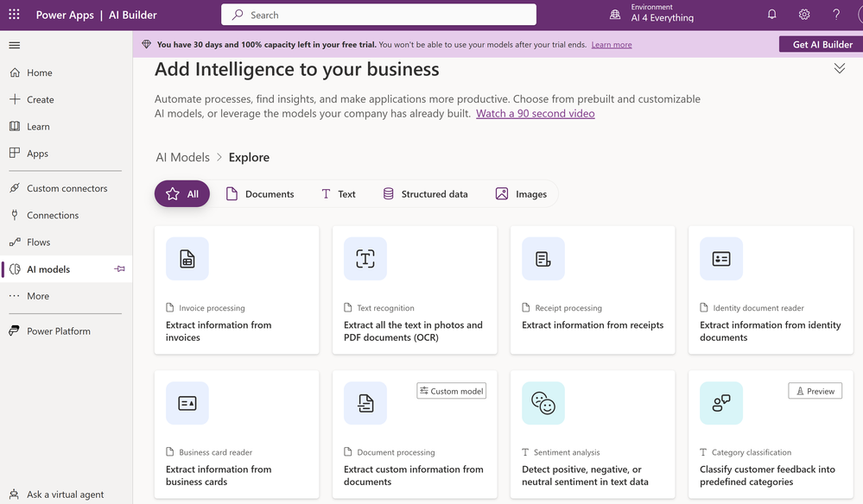
Task: Click the Apps grid icon in sidebar
Action: pyautogui.click(x=15, y=154)
